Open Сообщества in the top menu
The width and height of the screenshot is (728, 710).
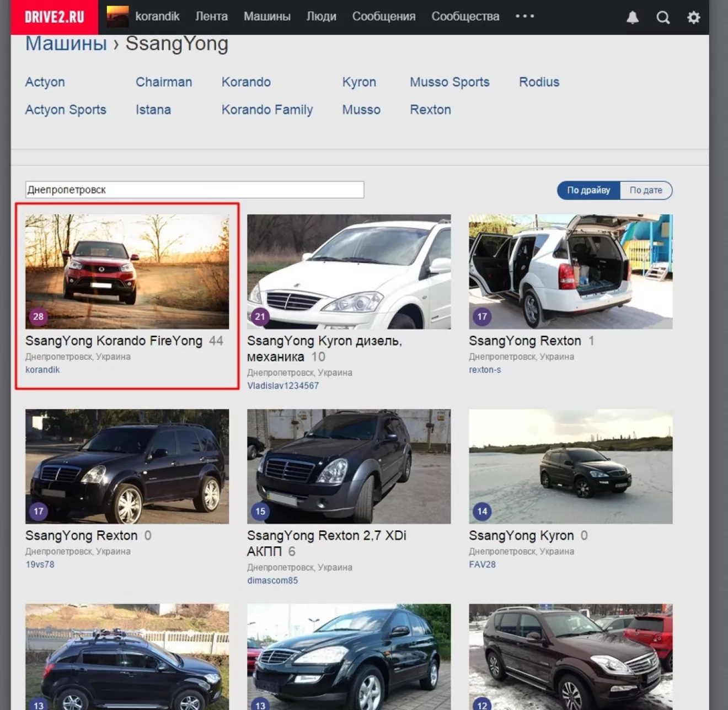click(465, 17)
